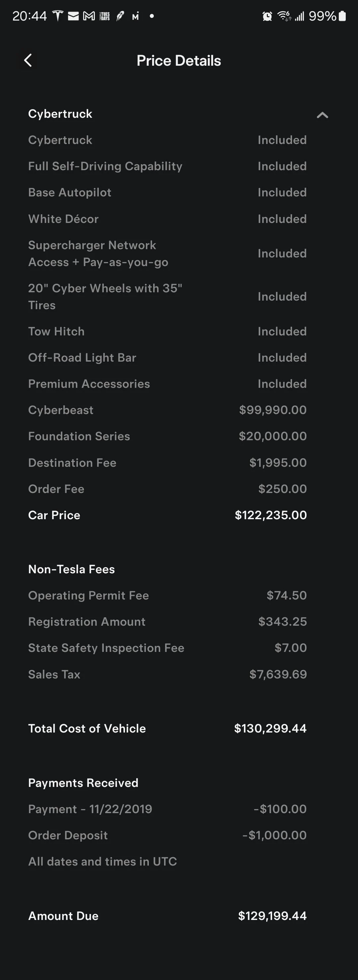Screen dimensions: 358x980
Task: Tap the Order Deposit payment row
Action: (167, 835)
